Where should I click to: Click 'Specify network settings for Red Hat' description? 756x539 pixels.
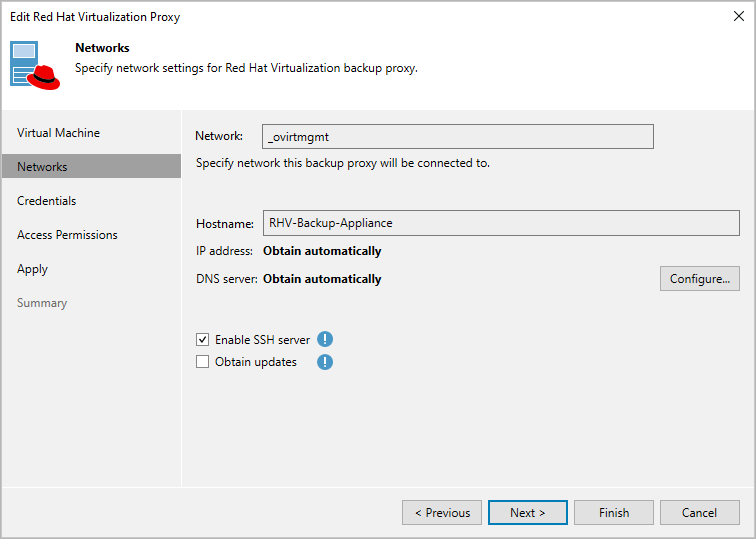[246, 68]
